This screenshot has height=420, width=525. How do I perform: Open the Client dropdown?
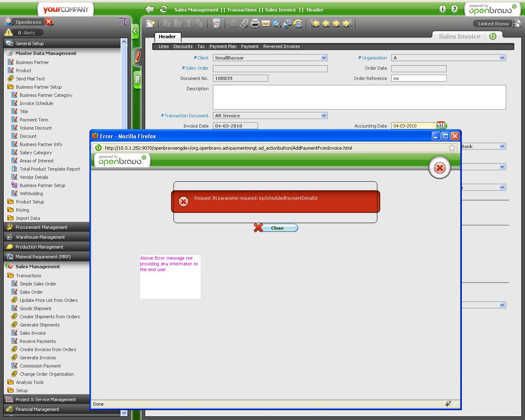point(324,58)
